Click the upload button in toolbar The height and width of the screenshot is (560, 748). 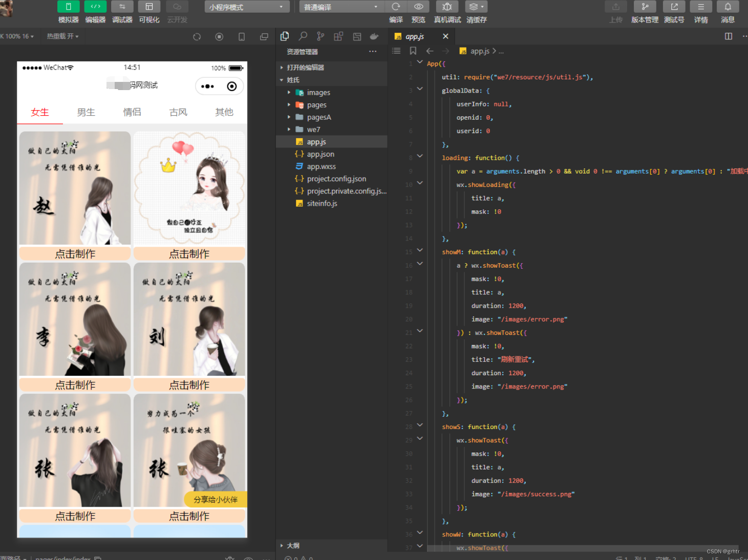coord(616,7)
